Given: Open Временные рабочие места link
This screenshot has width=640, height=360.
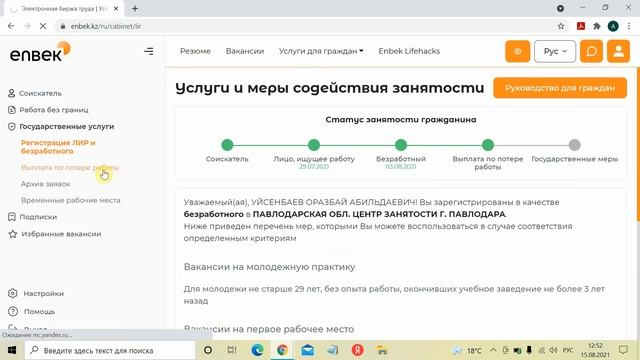Looking at the screenshot, I should (71, 200).
